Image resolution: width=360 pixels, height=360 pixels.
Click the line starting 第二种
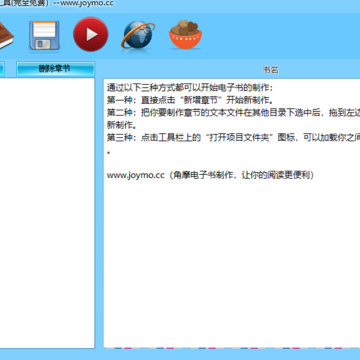[x=233, y=113]
